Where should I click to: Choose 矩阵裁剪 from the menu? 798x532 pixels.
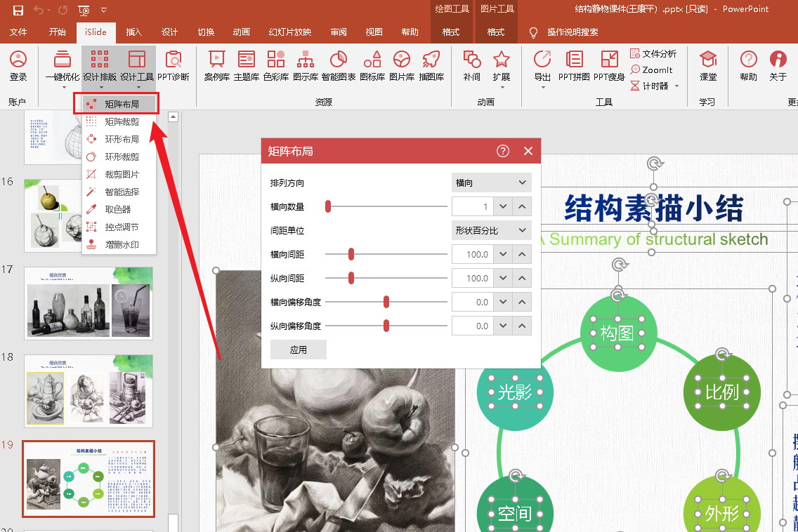(x=119, y=121)
